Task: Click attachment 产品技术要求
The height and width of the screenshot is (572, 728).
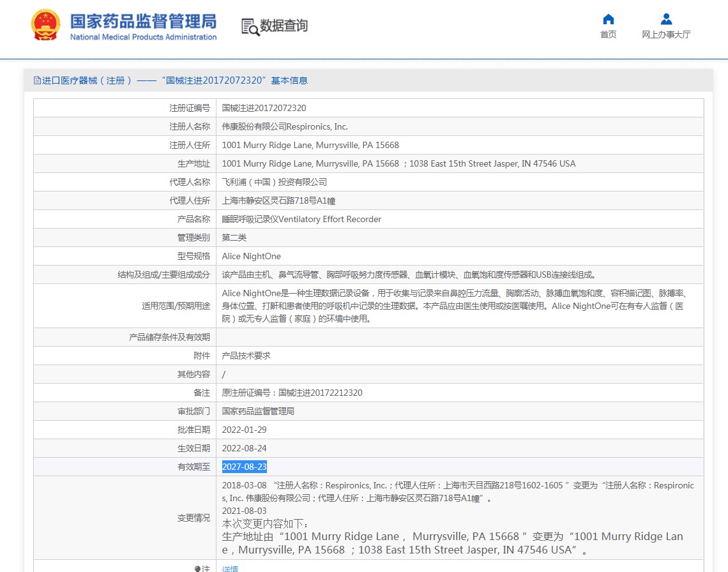Action: pos(246,356)
